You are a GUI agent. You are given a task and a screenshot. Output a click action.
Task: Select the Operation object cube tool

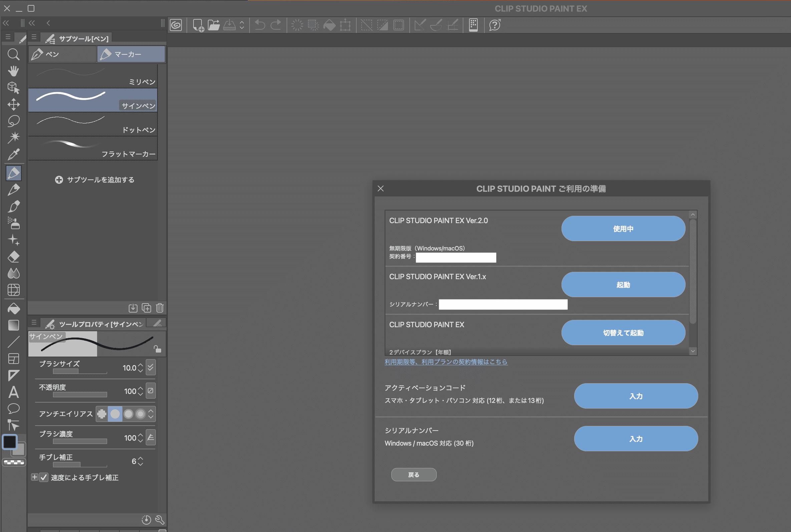14,87
